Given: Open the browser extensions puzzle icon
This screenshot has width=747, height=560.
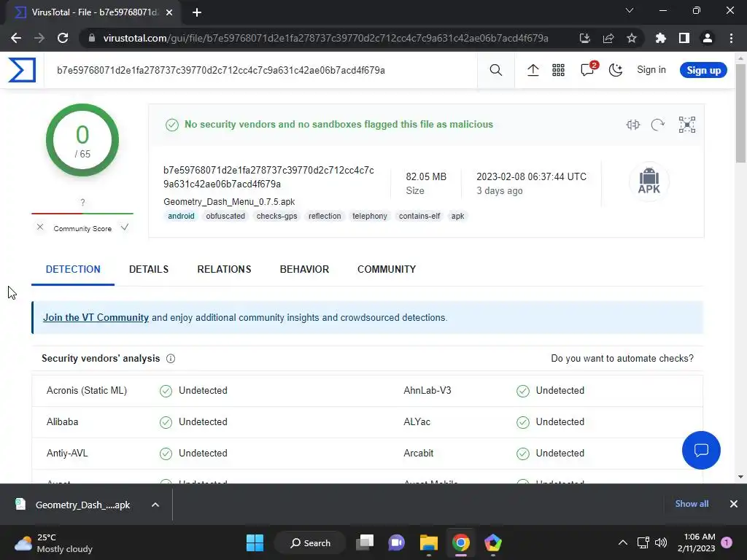Looking at the screenshot, I should tap(661, 38).
